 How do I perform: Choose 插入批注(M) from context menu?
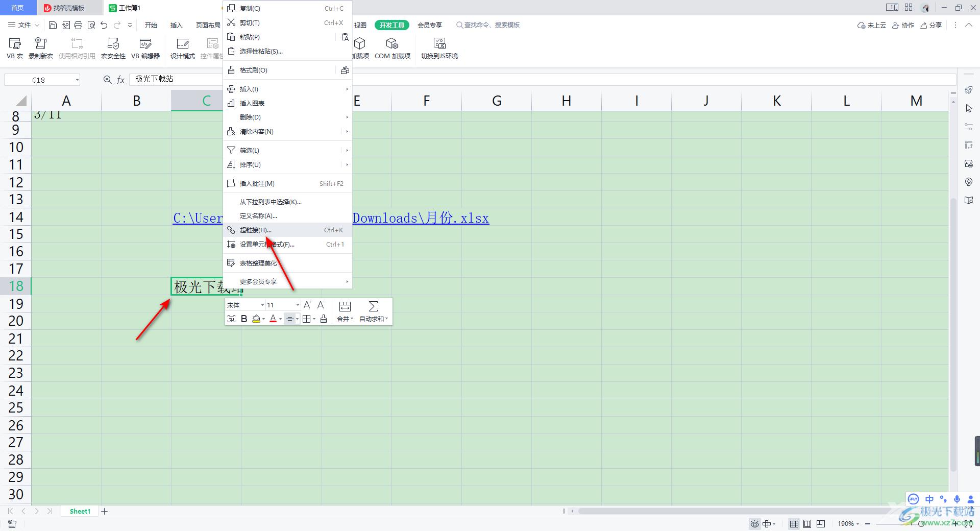point(288,183)
